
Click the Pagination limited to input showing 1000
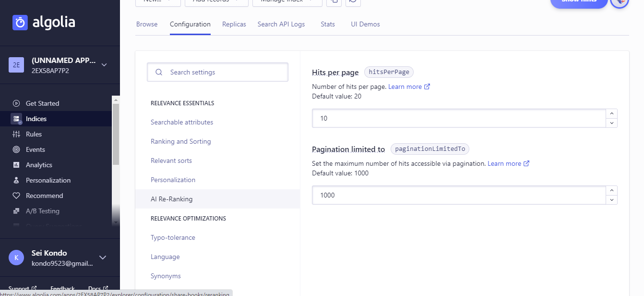coord(459,195)
